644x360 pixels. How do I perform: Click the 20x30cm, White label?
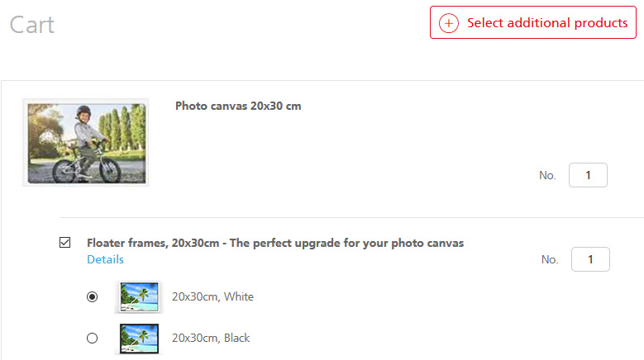point(212,296)
